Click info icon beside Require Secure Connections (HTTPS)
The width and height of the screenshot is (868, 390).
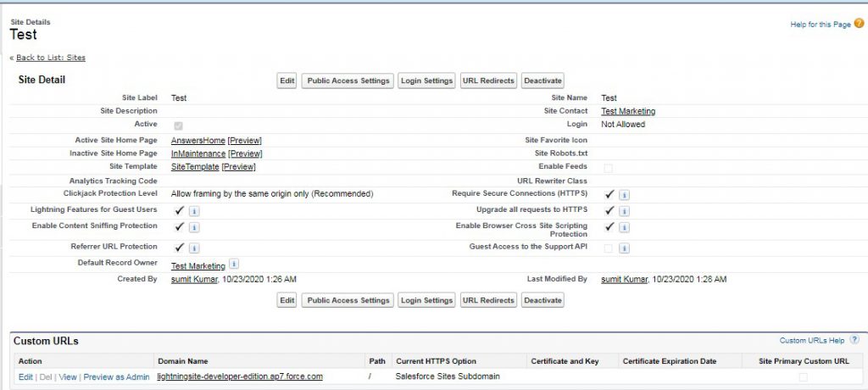tap(624, 195)
